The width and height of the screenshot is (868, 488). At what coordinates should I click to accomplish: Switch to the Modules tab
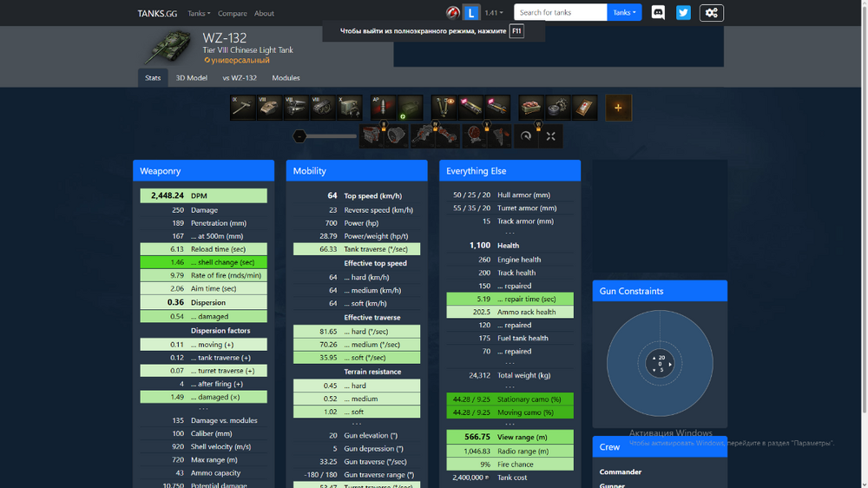286,78
